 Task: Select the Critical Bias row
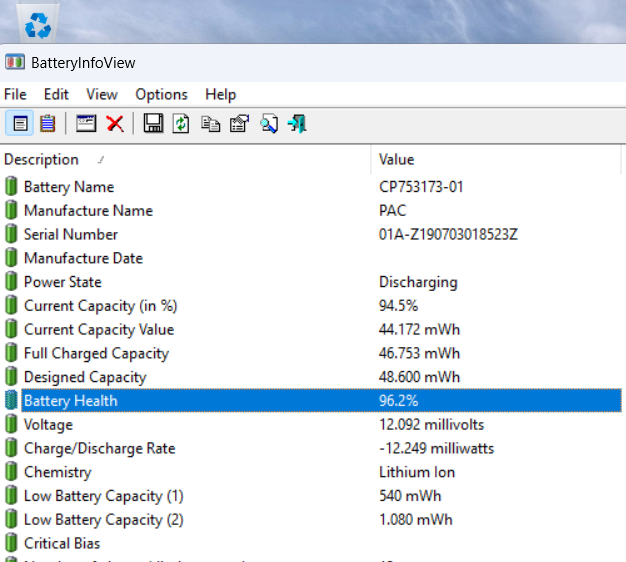coord(313,543)
